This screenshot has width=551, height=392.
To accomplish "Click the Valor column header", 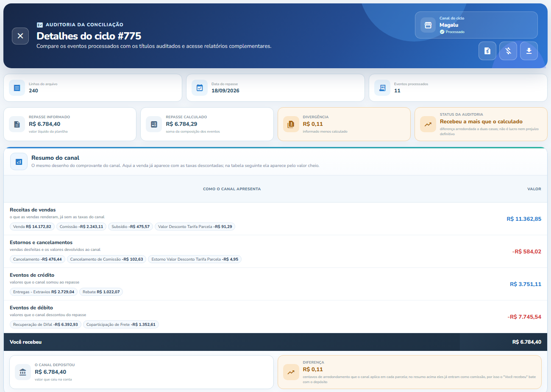I will (534, 189).
